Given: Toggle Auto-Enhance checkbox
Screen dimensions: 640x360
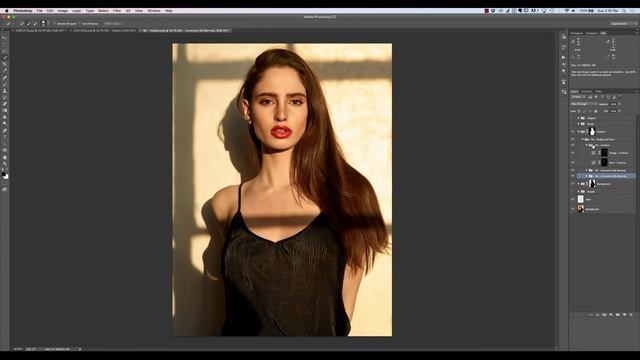Looking at the screenshot, I should pyautogui.click(x=80, y=24).
